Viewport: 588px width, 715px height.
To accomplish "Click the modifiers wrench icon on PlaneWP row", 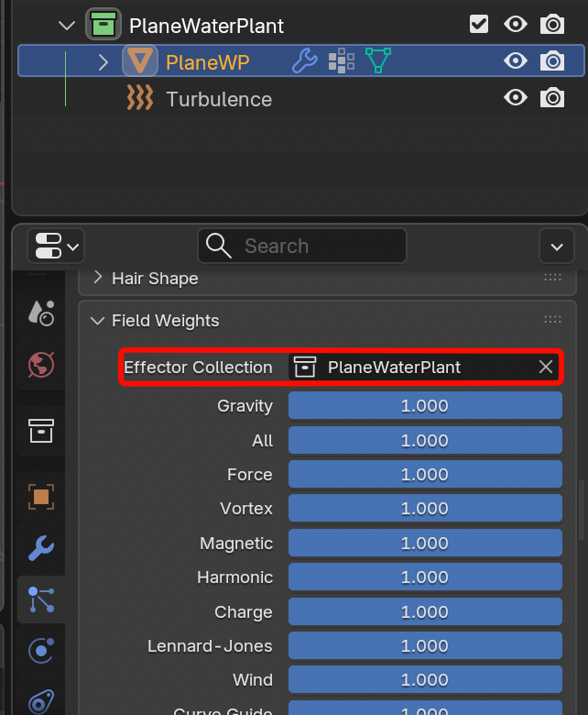I will 304,61.
